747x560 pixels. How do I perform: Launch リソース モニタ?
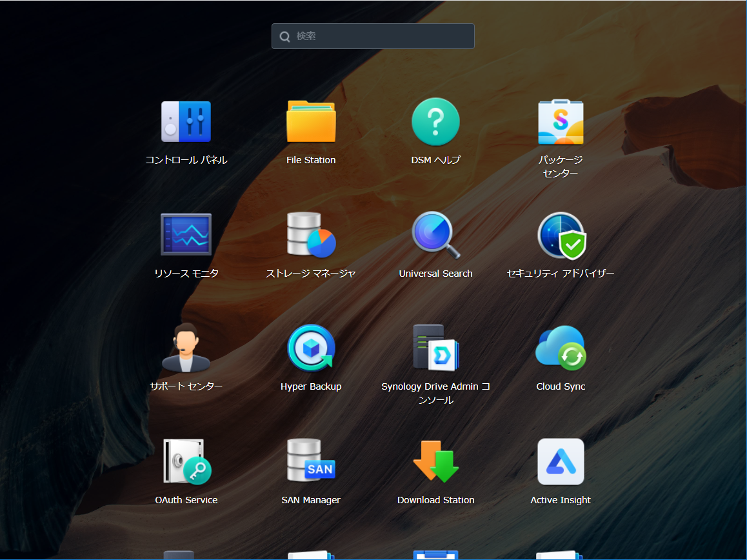[186, 234]
